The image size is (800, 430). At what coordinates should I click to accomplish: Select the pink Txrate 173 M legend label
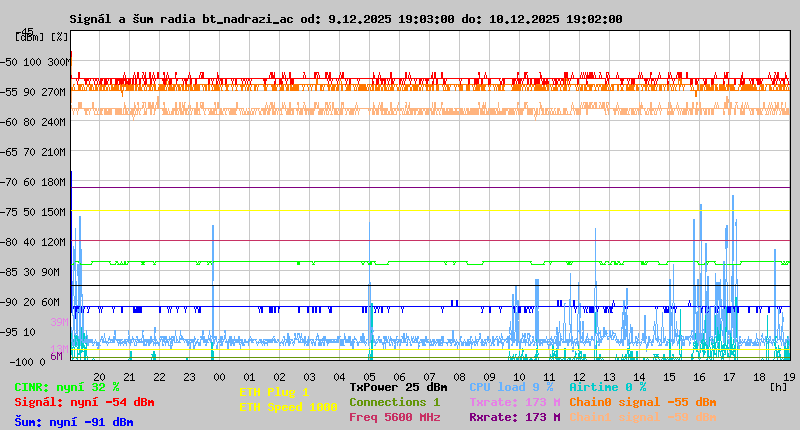(514, 402)
